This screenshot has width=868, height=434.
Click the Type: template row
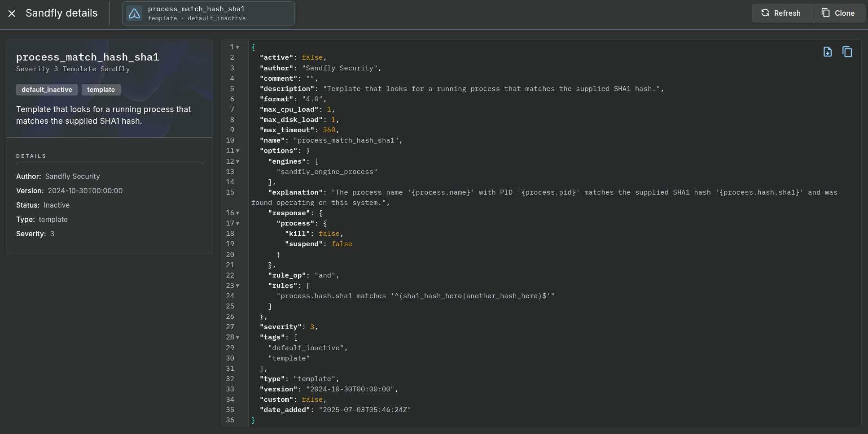(x=42, y=220)
